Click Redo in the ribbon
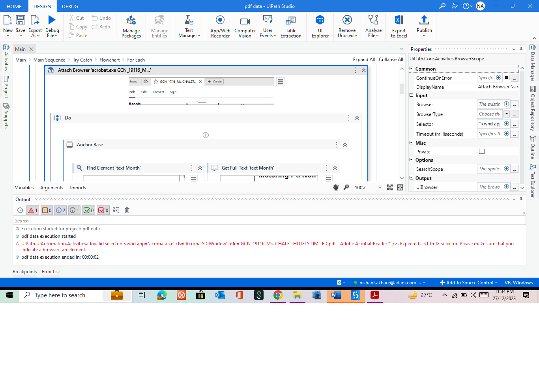 [x=101, y=27]
